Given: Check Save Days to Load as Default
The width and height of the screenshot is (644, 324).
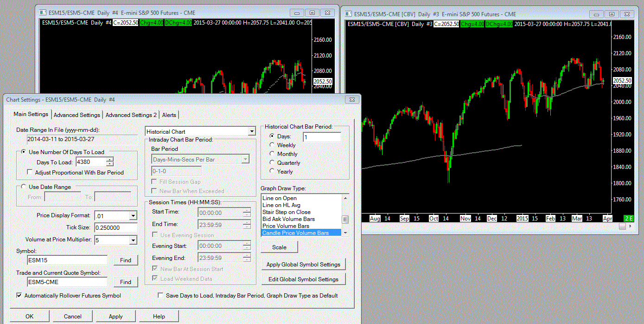Looking at the screenshot, I should (248, 295).
